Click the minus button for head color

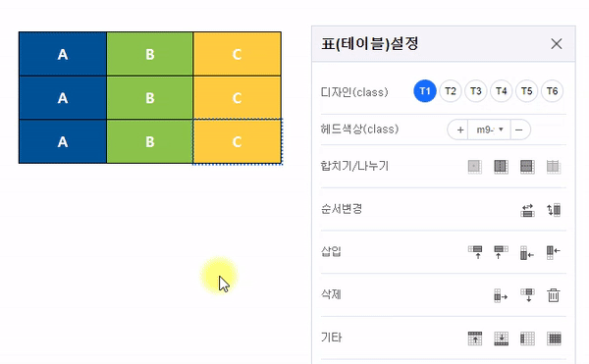[x=520, y=130]
